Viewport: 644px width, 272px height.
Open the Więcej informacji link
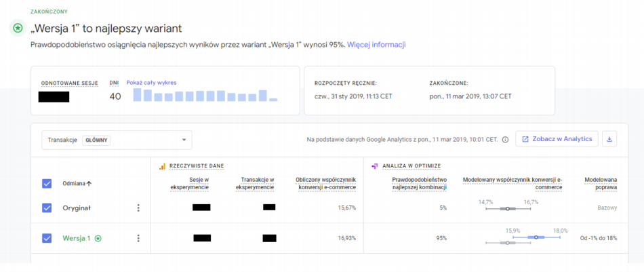click(376, 45)
